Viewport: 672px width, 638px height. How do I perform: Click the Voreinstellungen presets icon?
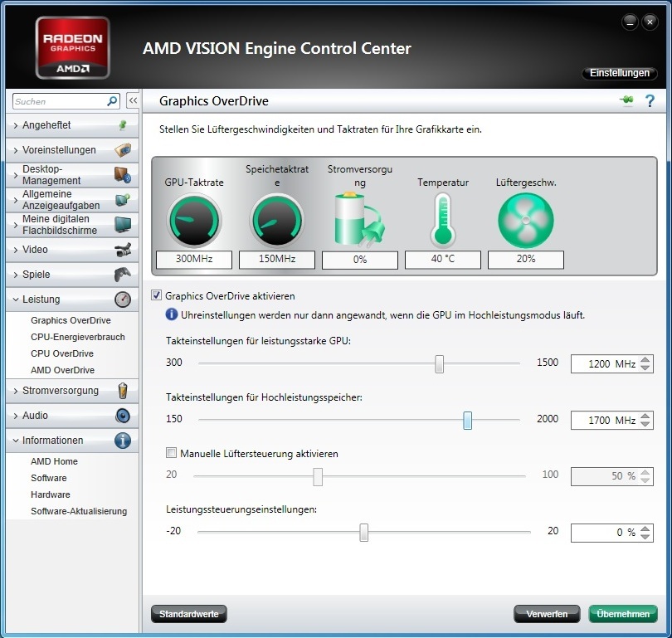[123, 150]
